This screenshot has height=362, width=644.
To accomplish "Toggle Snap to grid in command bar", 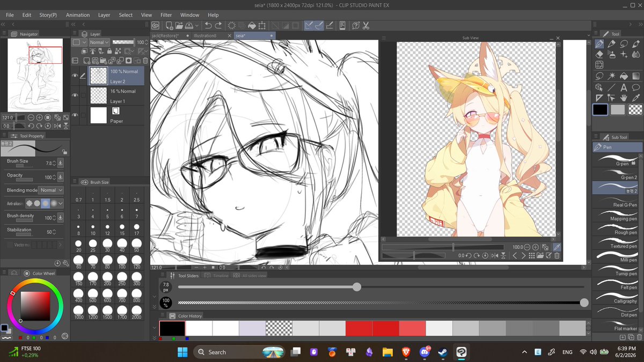I will 329,25.
